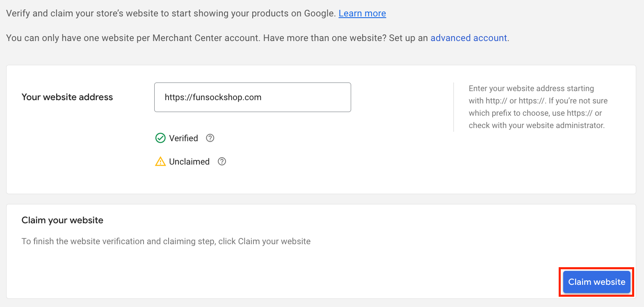
Task: Click the 'Have more than one website?' question
Action: pyautogui.click(x=324, y=38)
